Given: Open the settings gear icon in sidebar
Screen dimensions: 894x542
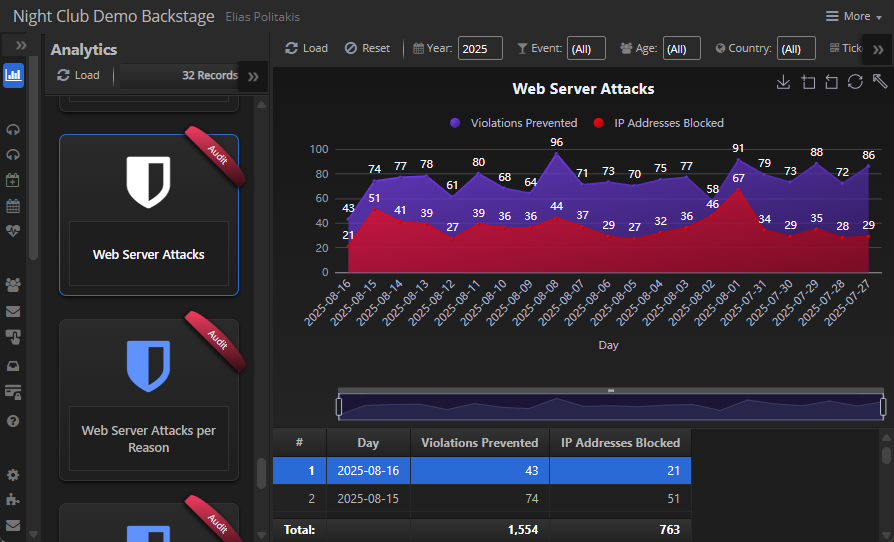Looking at the screenshot, I should point(13,475).
